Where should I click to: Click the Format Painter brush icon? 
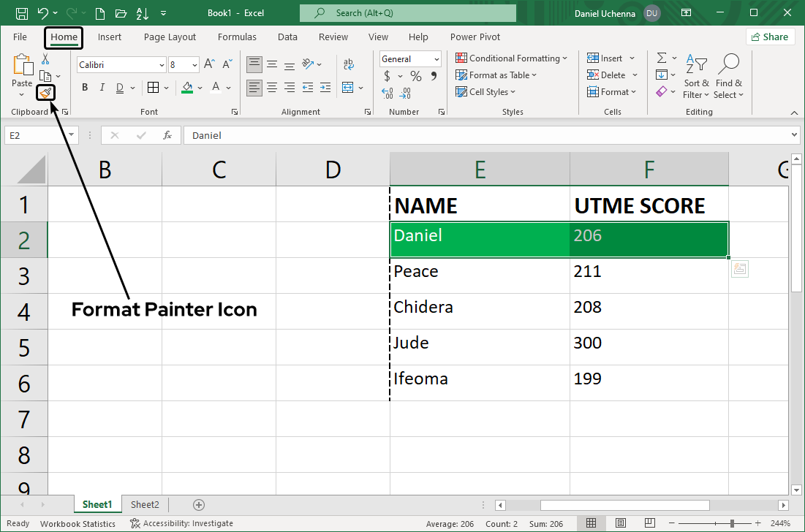(x=45, y=93)
